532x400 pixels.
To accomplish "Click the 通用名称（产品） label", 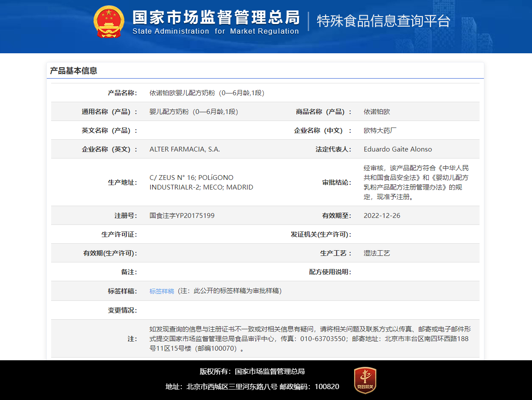I will pyautogui.click(x=109, y=112).
